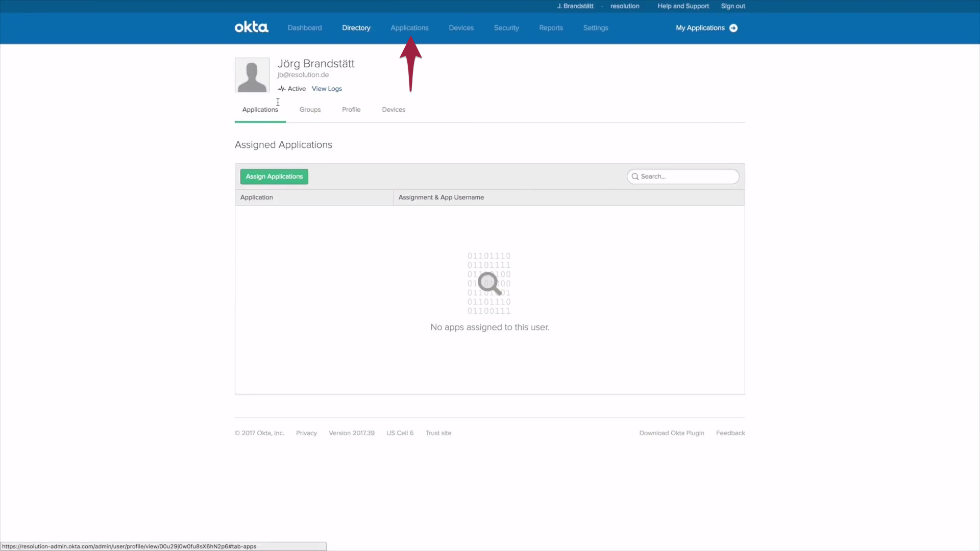The image size is (980, 551).
Task: Click the Assigned Applications heading
Action: coord(283,145)
